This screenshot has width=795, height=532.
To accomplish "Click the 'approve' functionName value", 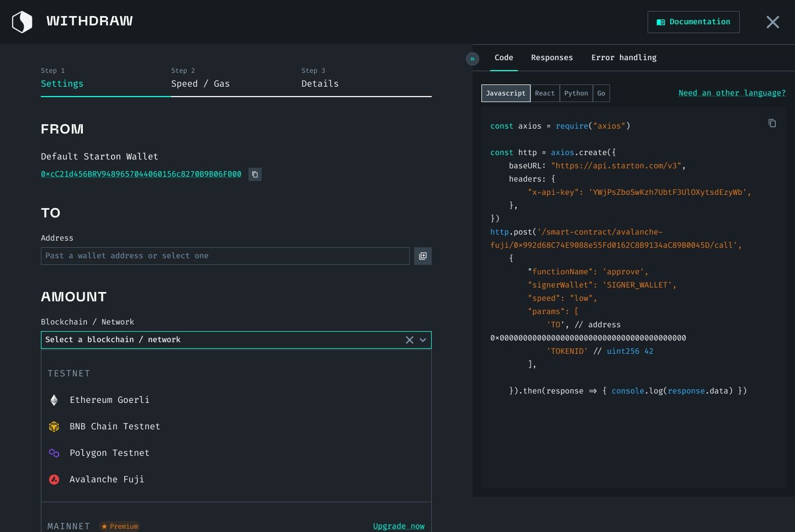I will click(623, 272).
